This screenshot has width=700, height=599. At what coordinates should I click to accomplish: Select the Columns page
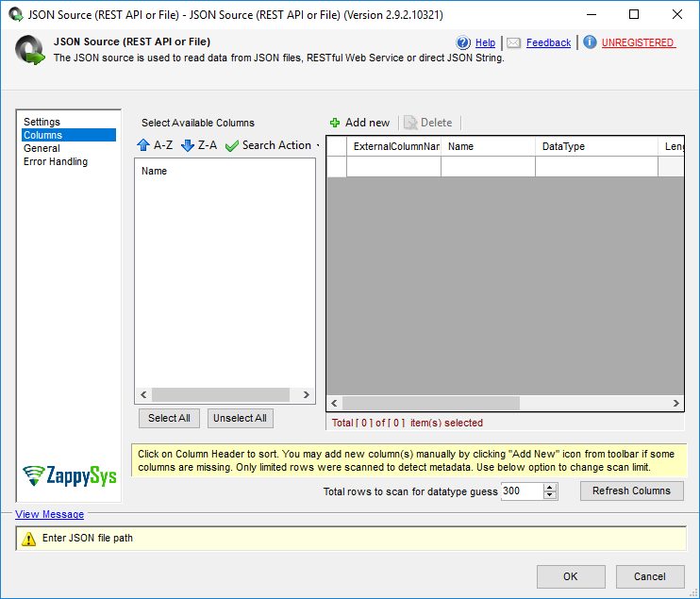pyautogui.click(x=69, y=135)
